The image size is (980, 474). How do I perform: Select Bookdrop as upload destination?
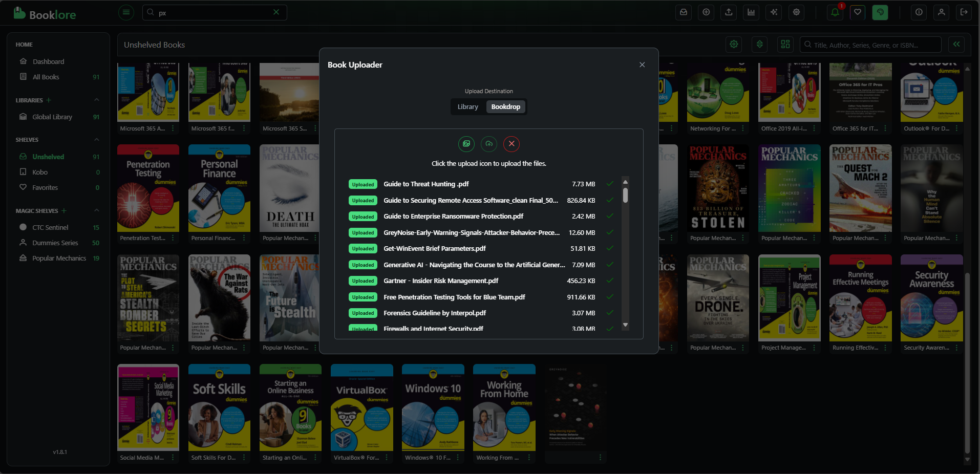click(505, 107)
